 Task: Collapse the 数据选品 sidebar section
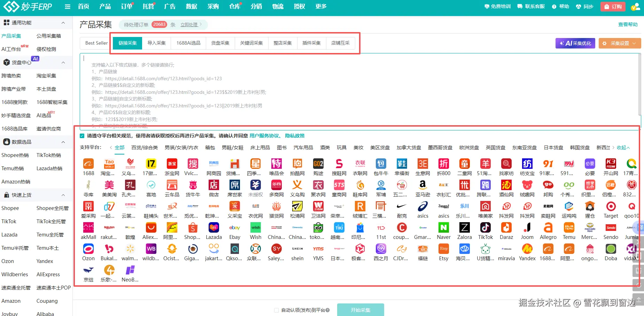63,142
